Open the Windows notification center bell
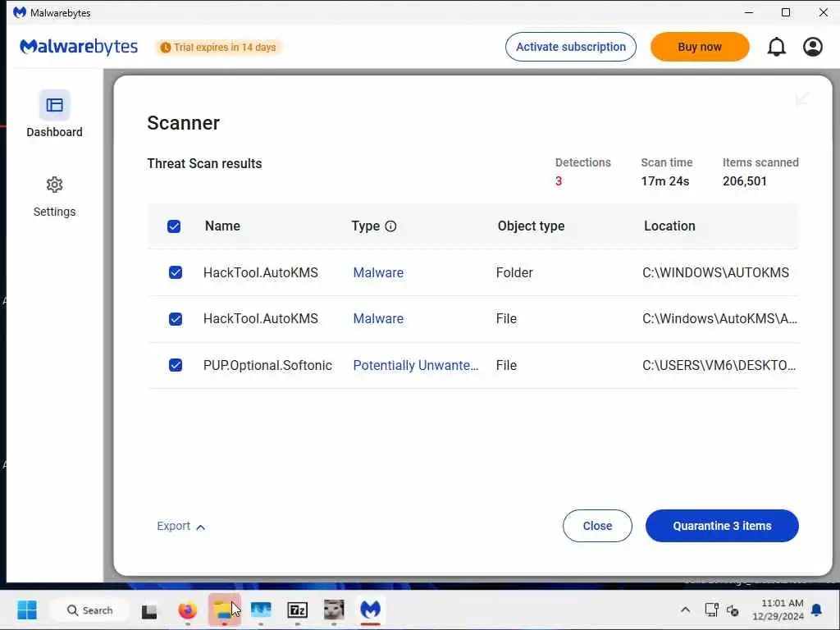This screenshot has width=840, height=630. 816,609
